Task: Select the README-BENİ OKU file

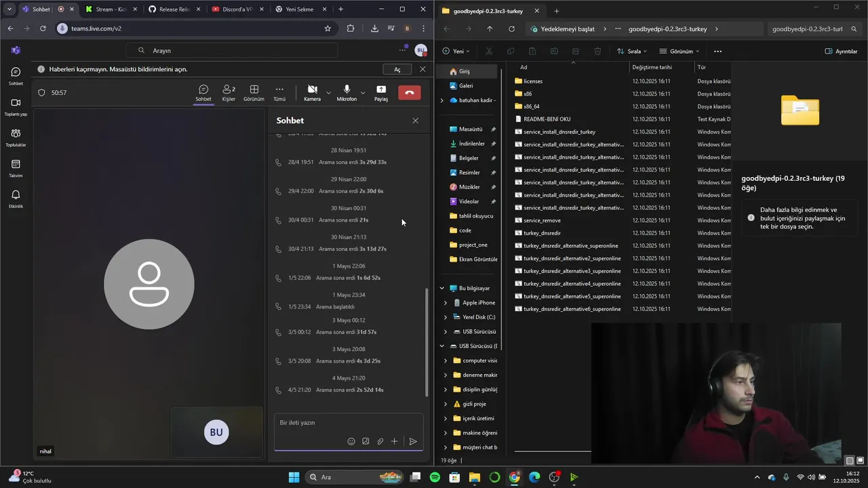Action: coord(547,119)
